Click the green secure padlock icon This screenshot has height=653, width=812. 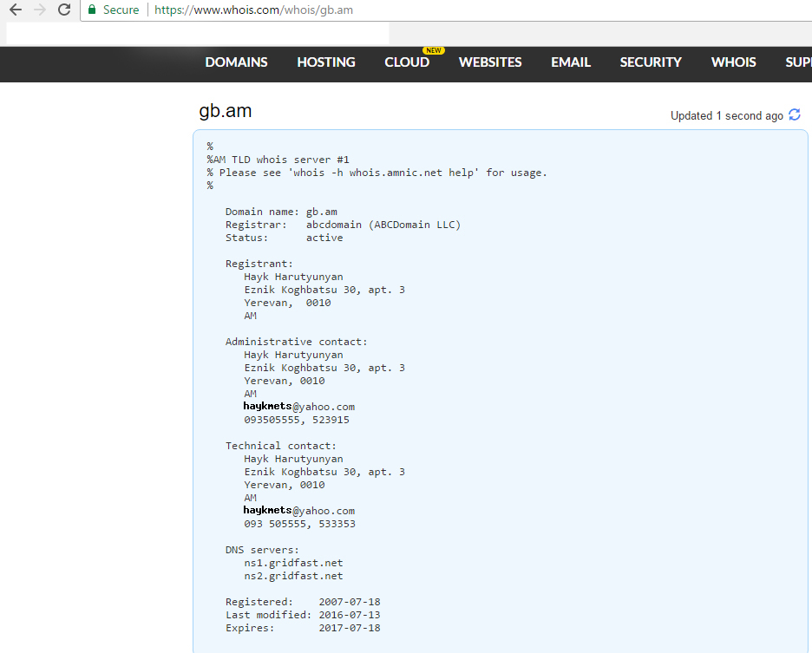[x=92, y=10]
